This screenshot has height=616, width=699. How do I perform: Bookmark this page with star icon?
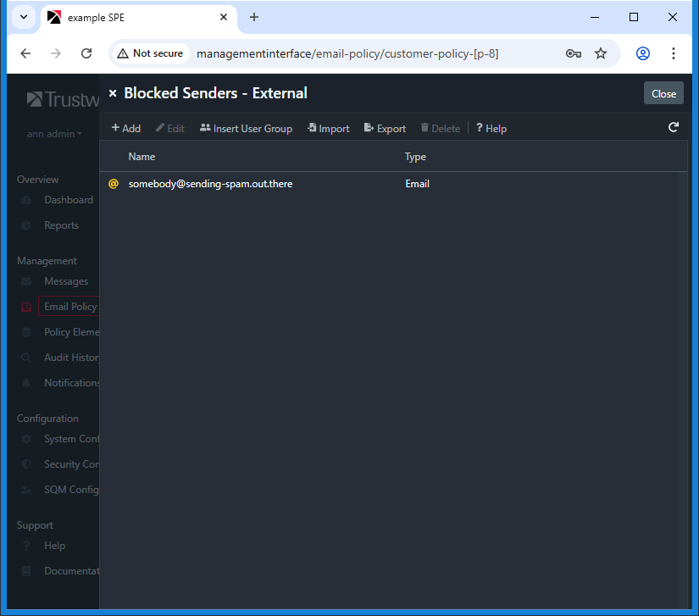601,53
